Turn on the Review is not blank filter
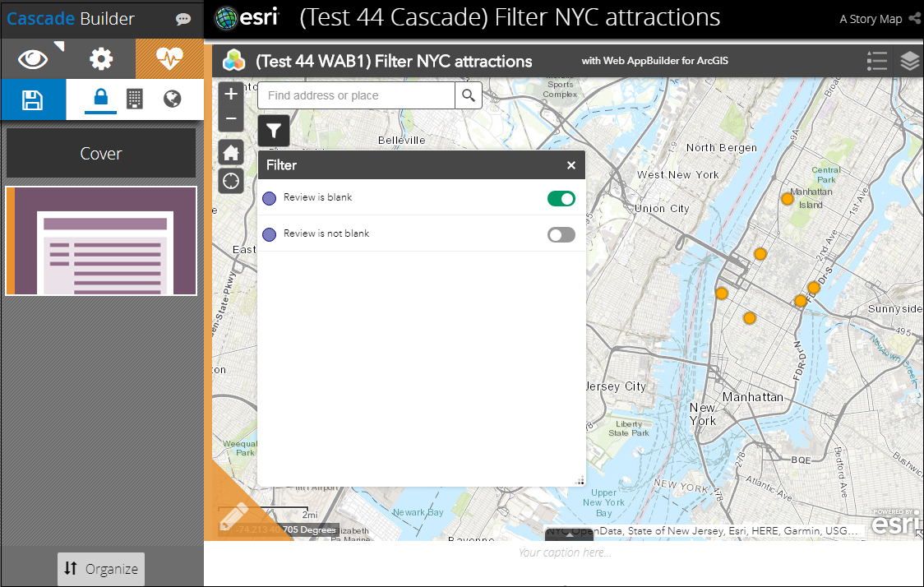This screenshot has height=587, width=924. tap(561, 234)
